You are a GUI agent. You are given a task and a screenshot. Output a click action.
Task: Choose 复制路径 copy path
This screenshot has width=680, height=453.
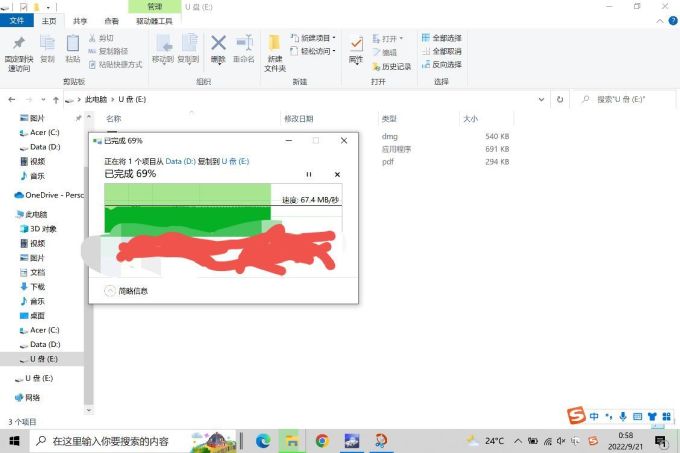point(108,51)
